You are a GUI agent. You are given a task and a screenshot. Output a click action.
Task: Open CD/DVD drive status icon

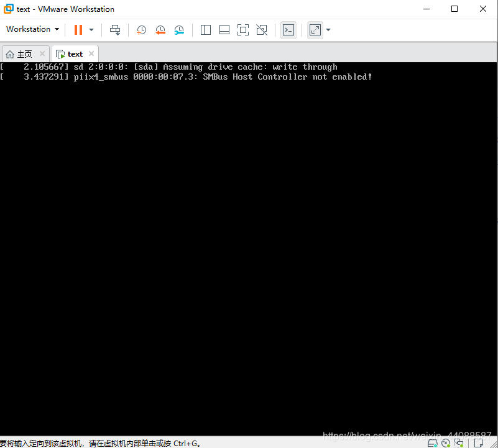[446, 443]
